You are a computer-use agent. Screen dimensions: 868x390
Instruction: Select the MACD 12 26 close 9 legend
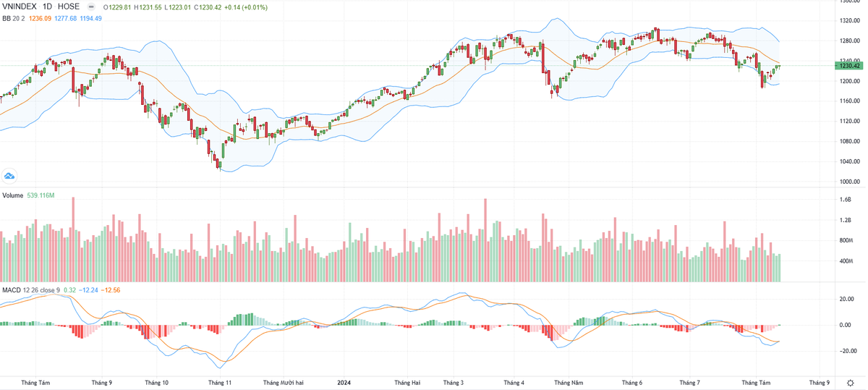(x=30, y=290)
